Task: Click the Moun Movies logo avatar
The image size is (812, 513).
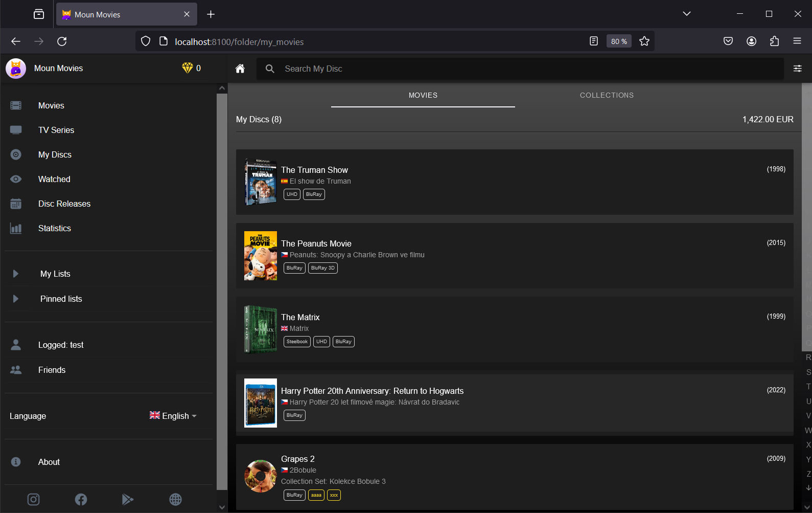Action: pos(16,68)
